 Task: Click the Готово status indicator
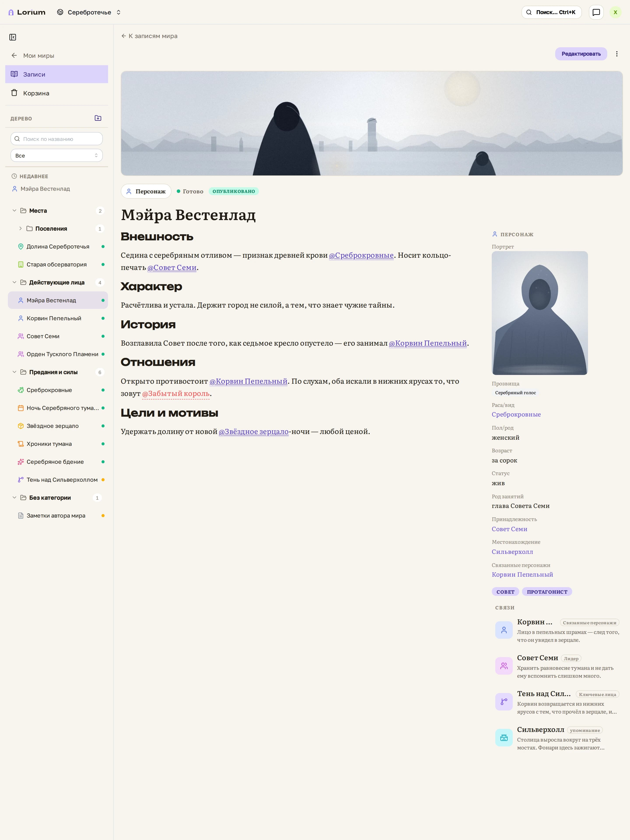(190, 191)
